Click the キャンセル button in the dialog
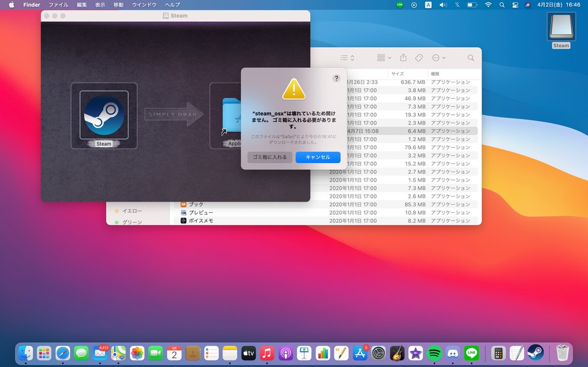This screenshot has height=367, width=588. click(318, 157)
